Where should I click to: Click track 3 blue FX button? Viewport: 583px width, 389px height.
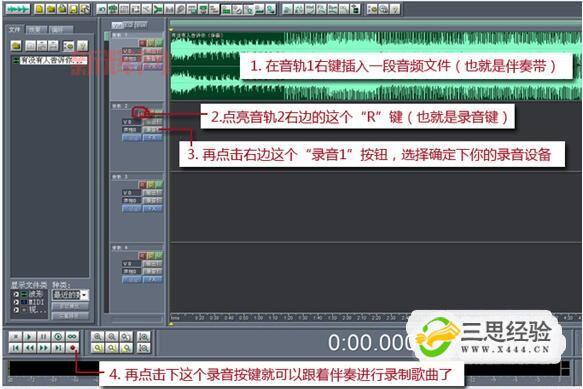click(x=153, y=209)
